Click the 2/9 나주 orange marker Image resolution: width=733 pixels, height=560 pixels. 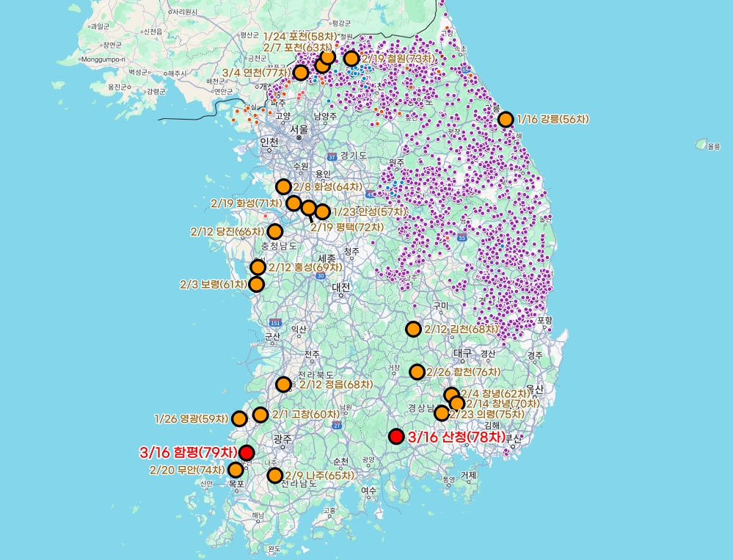coord(275,476)
